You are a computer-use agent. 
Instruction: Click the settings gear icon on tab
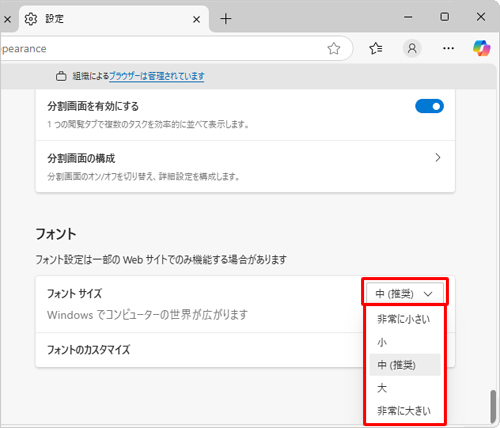point(31,19)
